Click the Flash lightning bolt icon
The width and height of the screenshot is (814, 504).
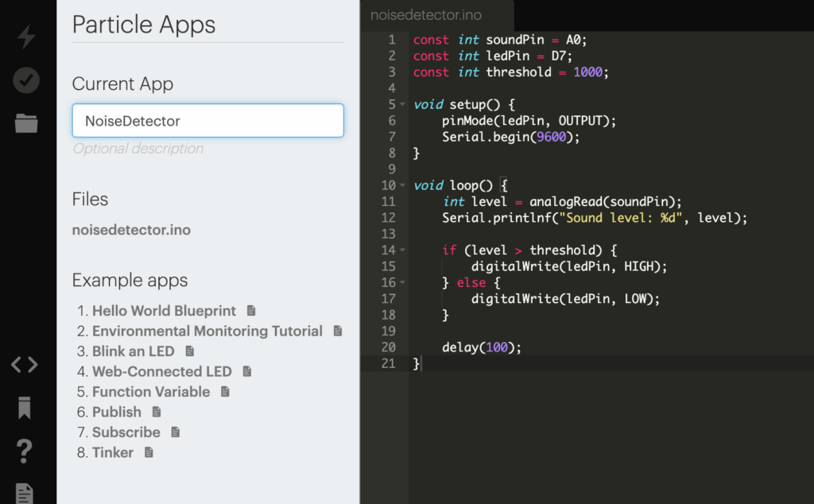pos(26,37)
